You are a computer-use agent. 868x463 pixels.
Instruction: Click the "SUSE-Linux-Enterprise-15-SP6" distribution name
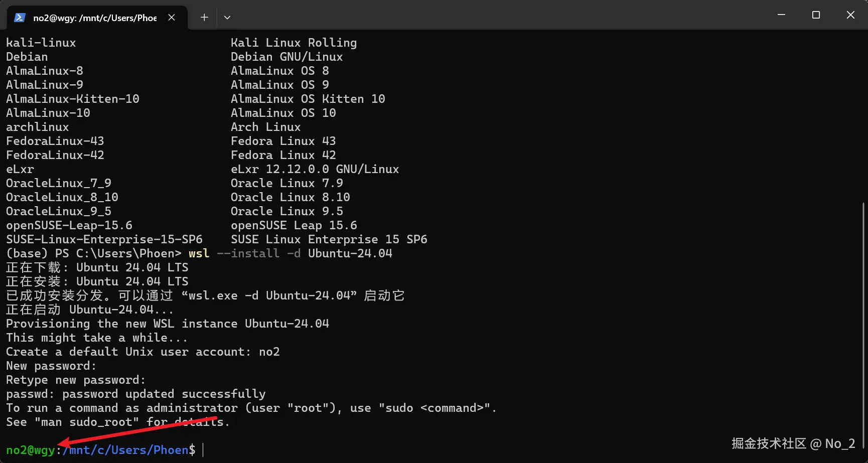[x=104, y=239]
